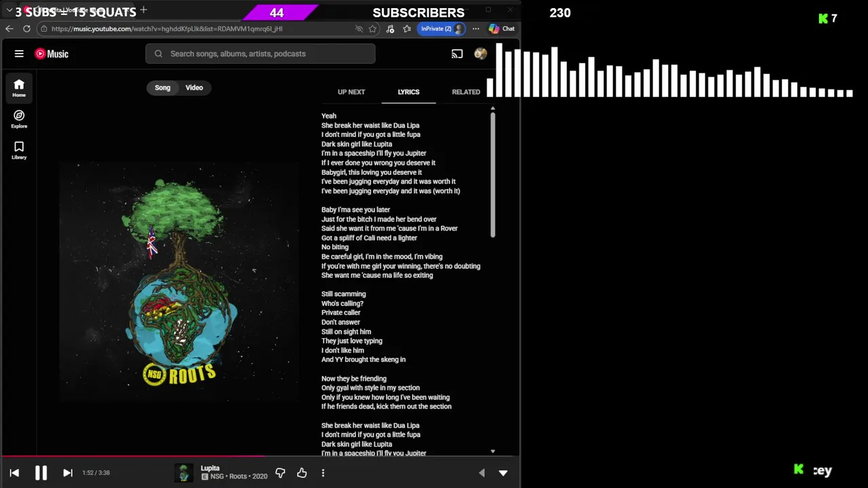
Task: Skip to the previous track
Action: tap(14, 473)
